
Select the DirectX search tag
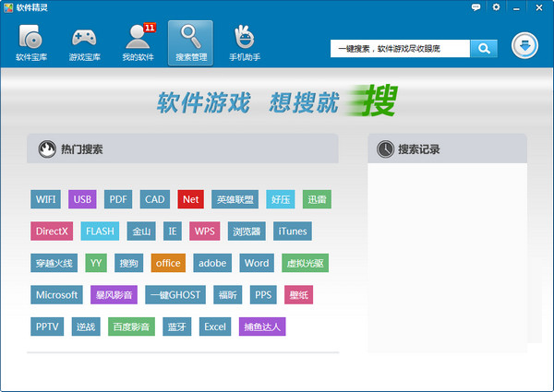pyautogui.click(x=51, y=231)
